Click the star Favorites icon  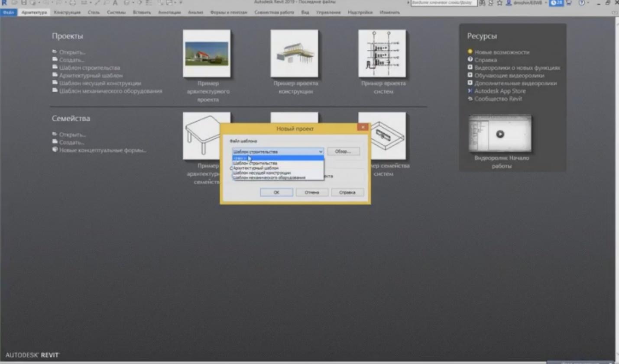point(499,3)
